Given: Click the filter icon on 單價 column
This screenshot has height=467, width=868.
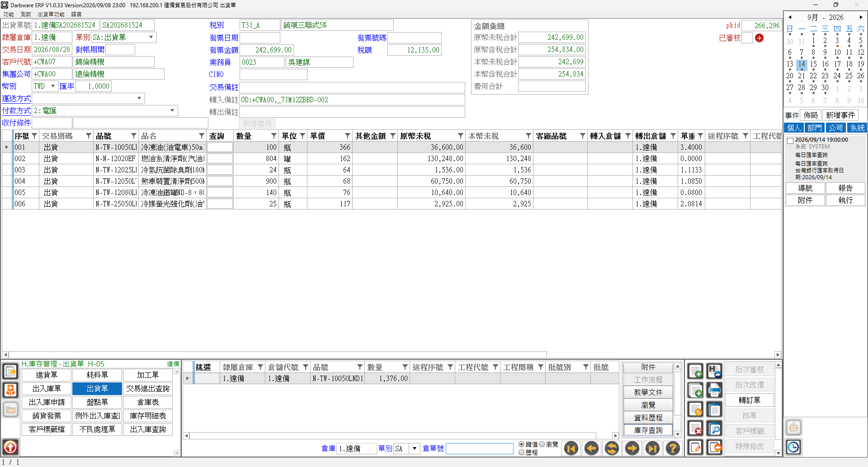Looking at the screenshot, I should pos(348,136).
